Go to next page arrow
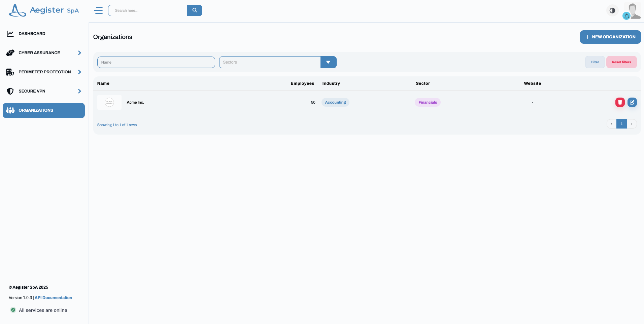 tap(632, 124)
